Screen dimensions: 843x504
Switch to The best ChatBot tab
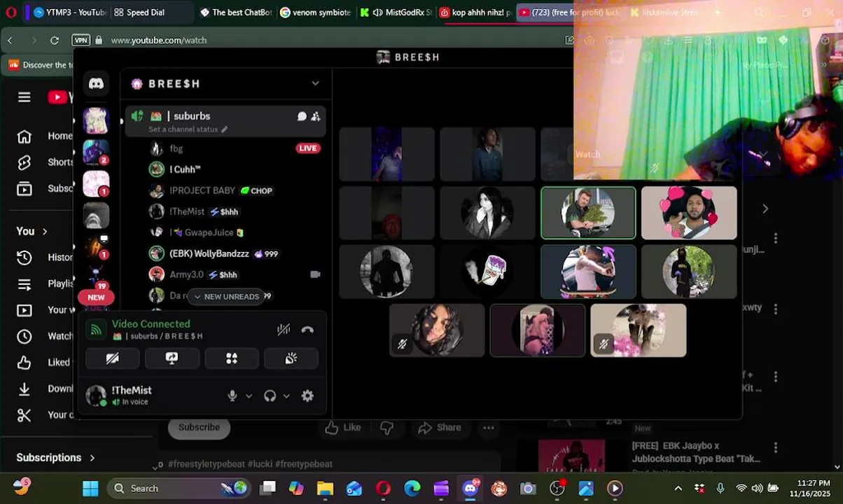[x=236, y=13]
